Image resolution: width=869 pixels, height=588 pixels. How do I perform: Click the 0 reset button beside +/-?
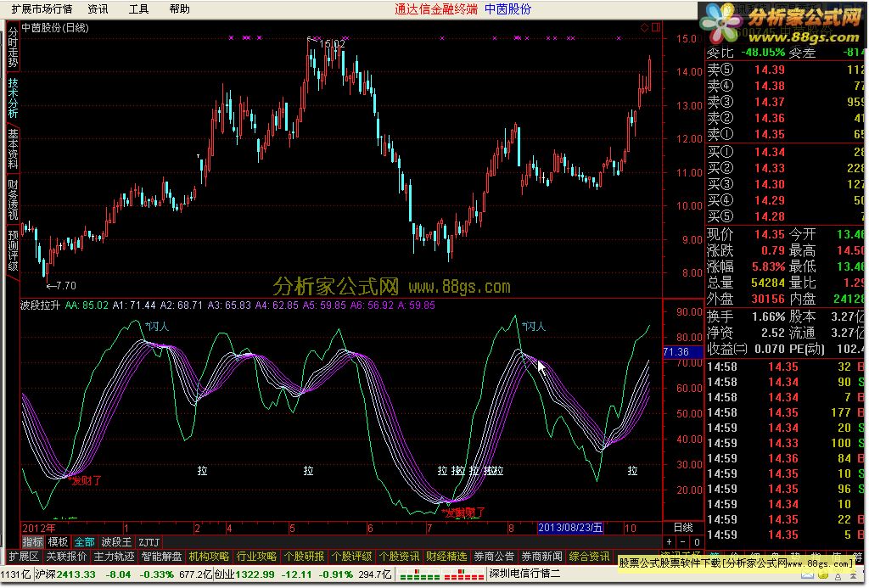pos(697,542)
